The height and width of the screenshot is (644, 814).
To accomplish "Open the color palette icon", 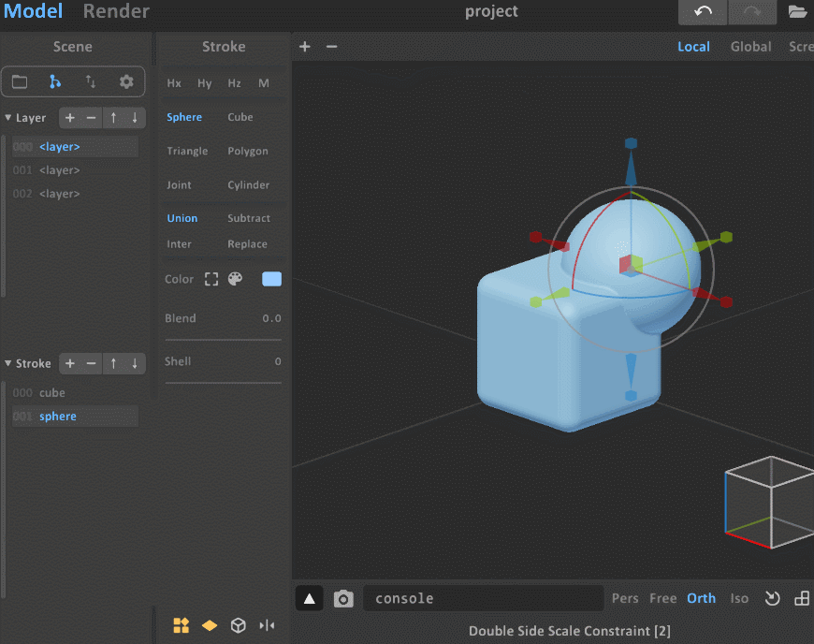I will pos(235,279).
